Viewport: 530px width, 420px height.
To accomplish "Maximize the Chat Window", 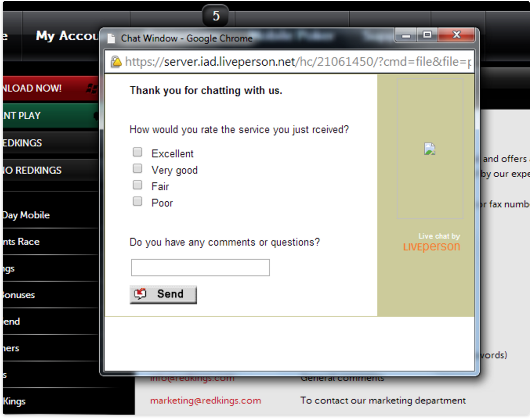I will click(x=427, y=35).
